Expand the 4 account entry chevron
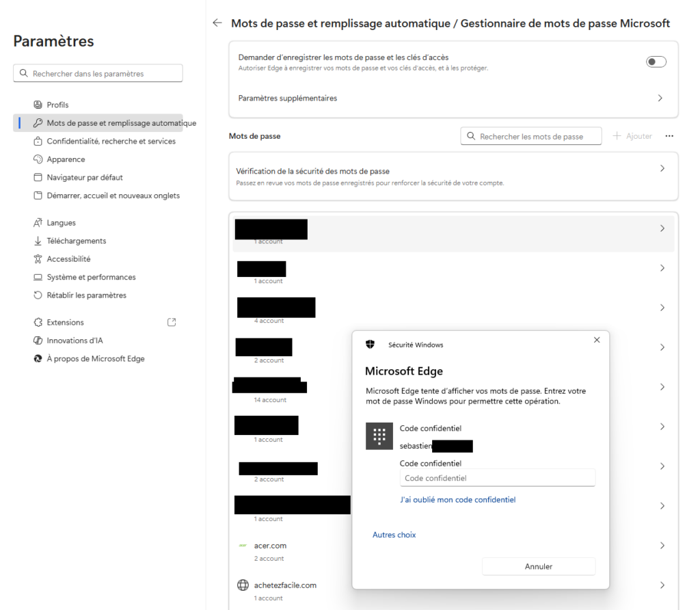The image size is (700, 610). click(x=662, y=308)
